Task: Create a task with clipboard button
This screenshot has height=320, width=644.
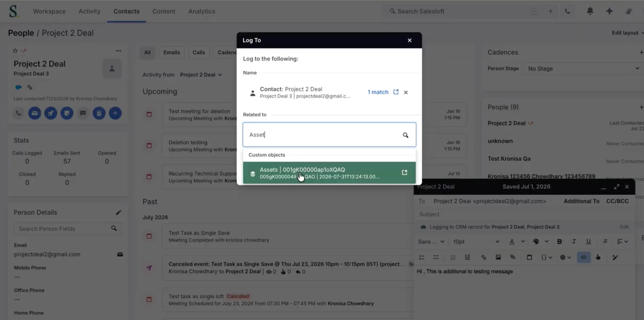Action: coord(99,113)
